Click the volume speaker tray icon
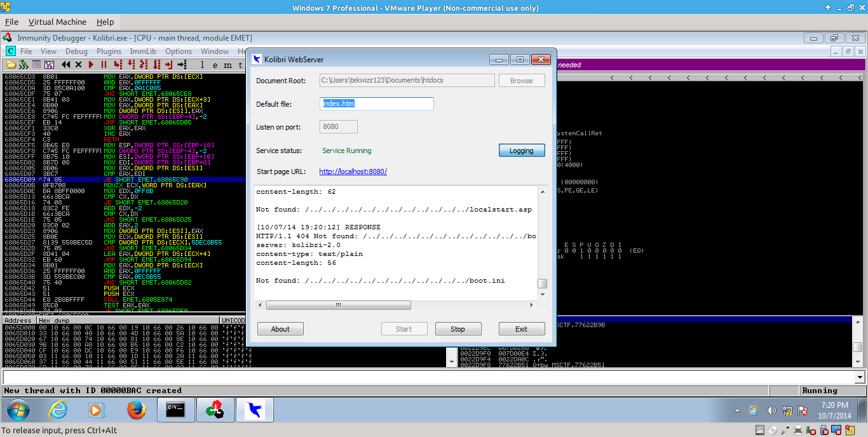 pos(772,410)
